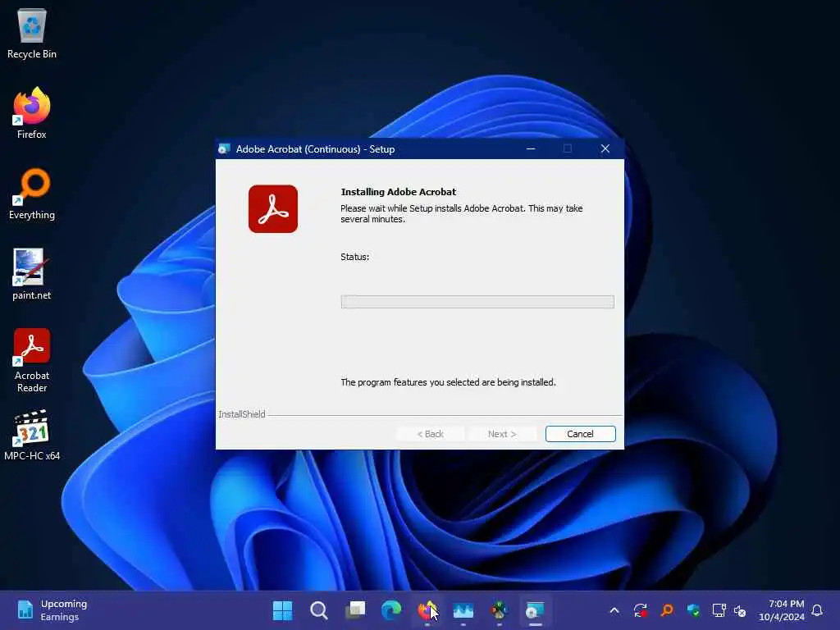840x630 pixels.
Task: Select the Acrobat Reader desktop shortcut
Action: [x=32, y=361]
